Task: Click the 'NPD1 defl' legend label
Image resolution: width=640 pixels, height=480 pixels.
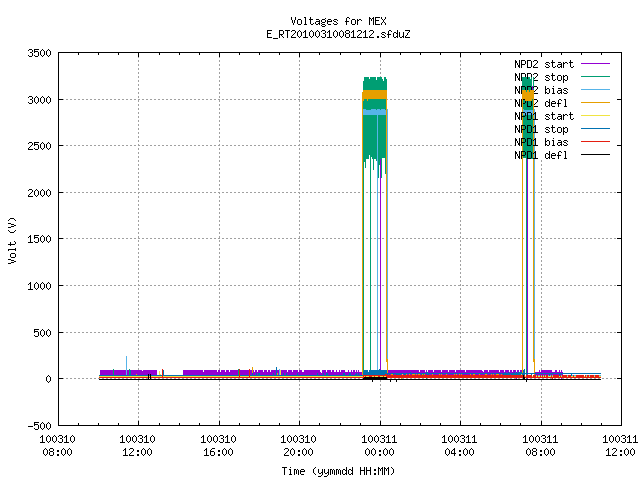Action: 541,156
